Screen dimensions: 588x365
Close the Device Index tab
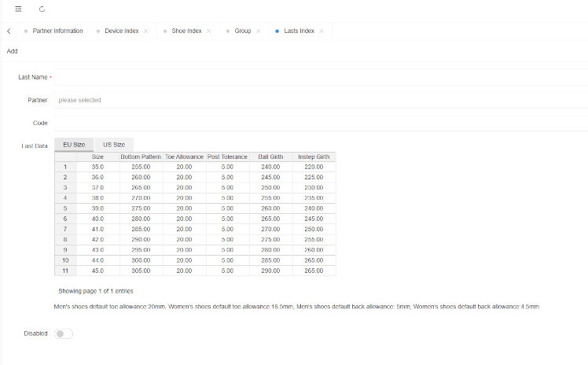tap(146, 31)
